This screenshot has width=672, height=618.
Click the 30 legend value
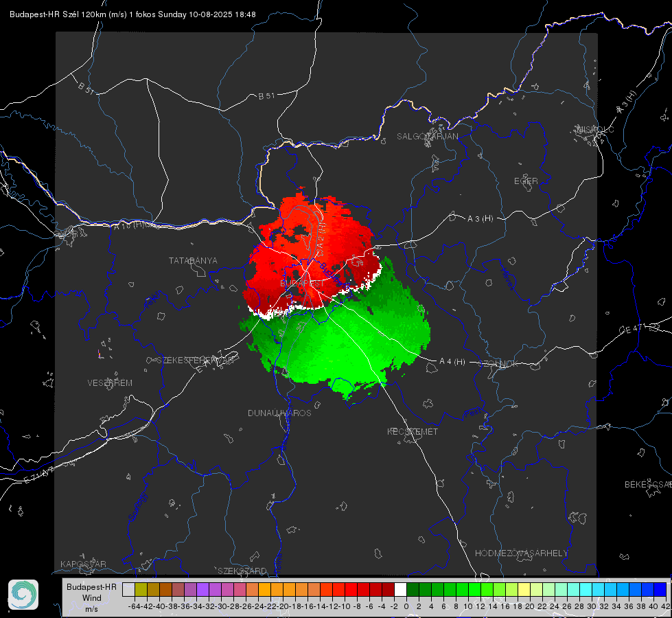tap(592, 606)
